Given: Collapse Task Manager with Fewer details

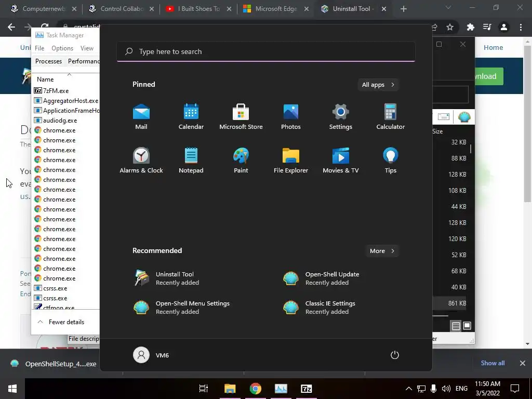Looking at the screenshot, I should tap(61, 322).
